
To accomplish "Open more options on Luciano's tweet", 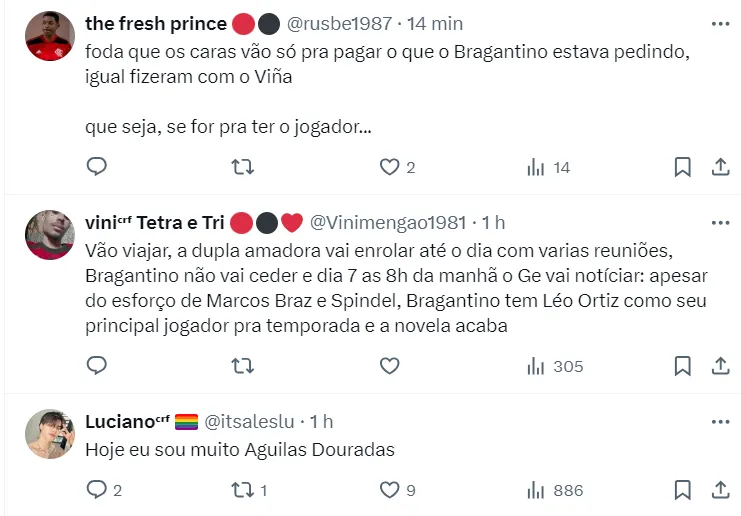I will (720, 422).
